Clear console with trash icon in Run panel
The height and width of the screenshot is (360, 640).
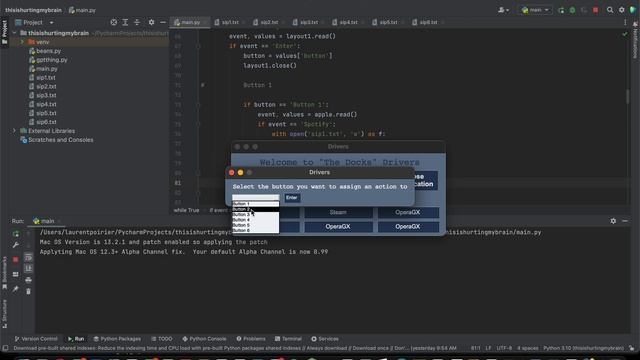[x=28, y=291]
